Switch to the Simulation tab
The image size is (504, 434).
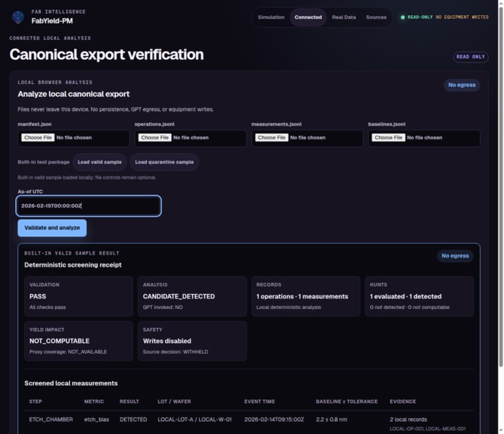271,17
